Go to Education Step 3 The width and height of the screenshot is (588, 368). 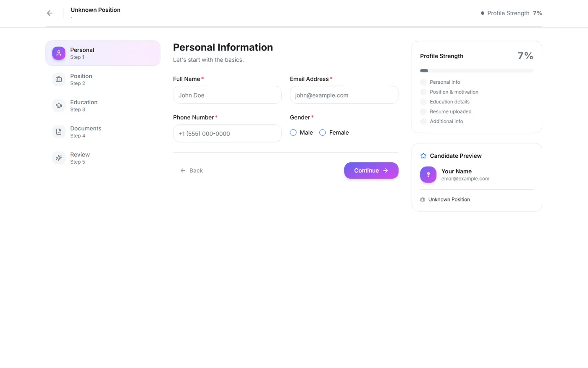point(103,106)
